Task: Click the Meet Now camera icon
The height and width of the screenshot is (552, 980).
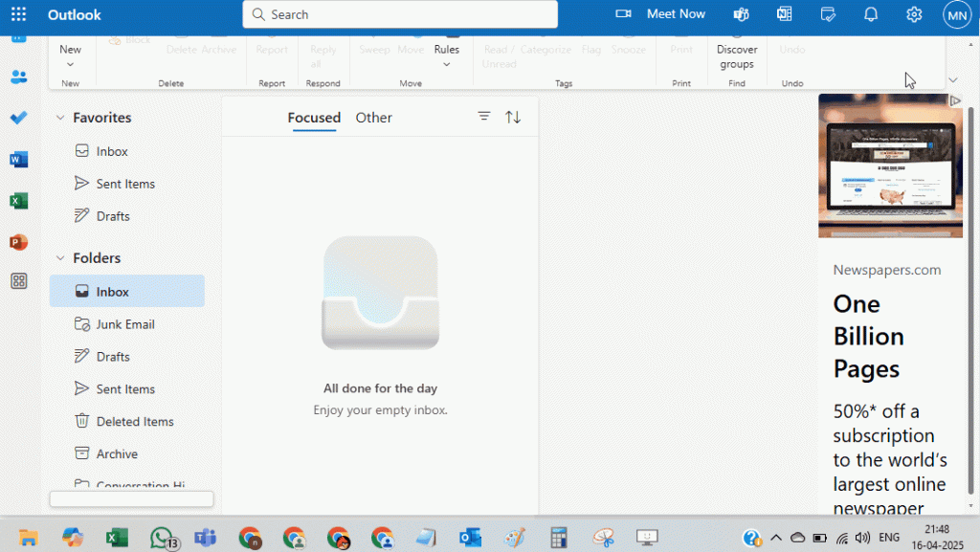Action: pos(623,13)
